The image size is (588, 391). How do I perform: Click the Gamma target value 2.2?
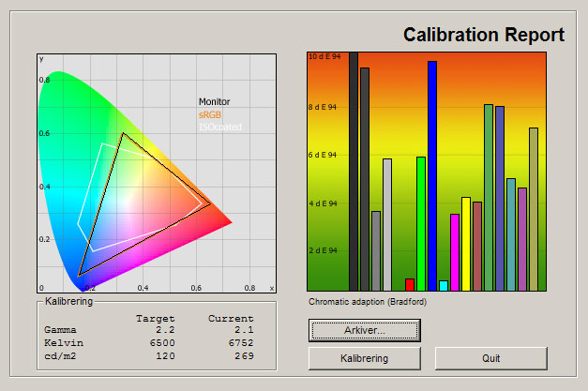(165, 331)
